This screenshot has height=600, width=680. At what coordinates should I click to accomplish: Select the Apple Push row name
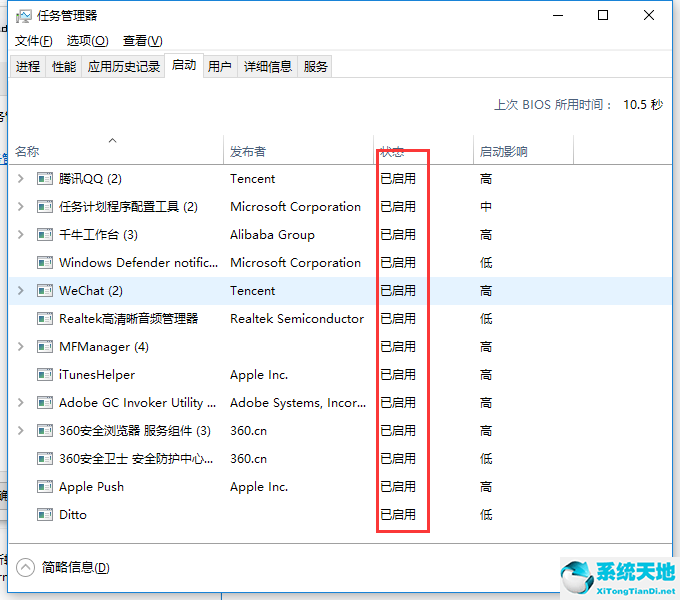pyautogui.click(x=92, y=487)
